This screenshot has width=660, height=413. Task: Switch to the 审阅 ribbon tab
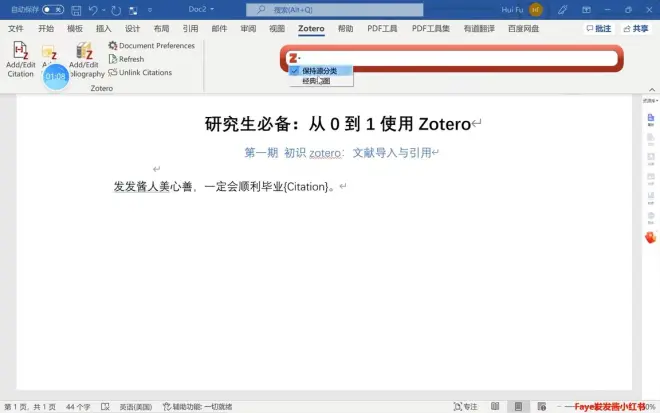pos(248,29)
